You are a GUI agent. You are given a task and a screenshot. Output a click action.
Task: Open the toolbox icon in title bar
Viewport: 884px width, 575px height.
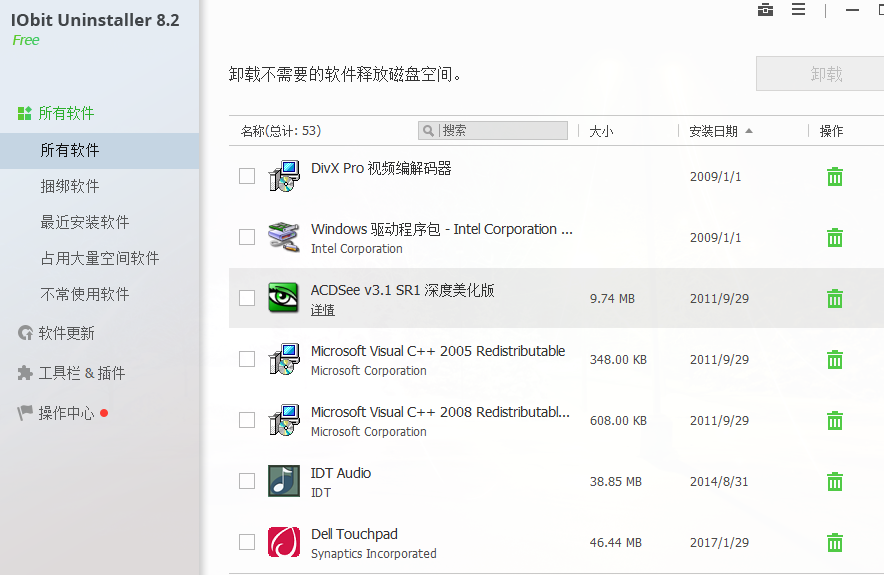click(766, 10)
